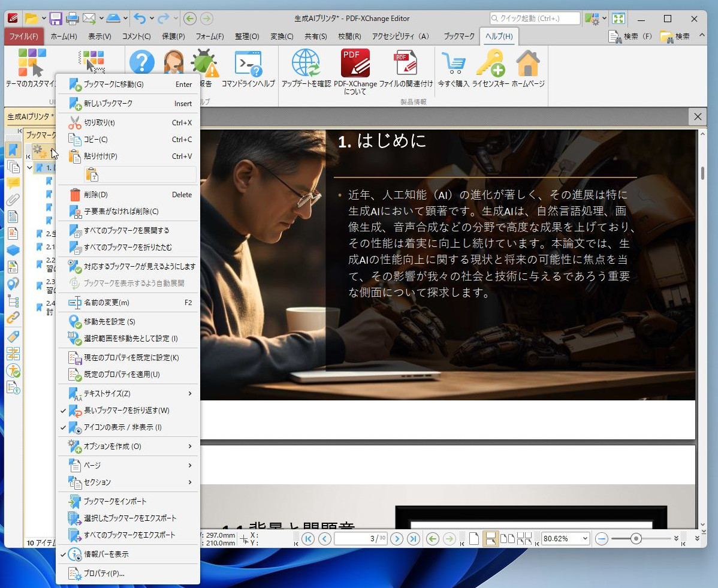Expand status bar overflow chevron
Viewport: 718px width, 588px height.
click(x=698, y=538)
